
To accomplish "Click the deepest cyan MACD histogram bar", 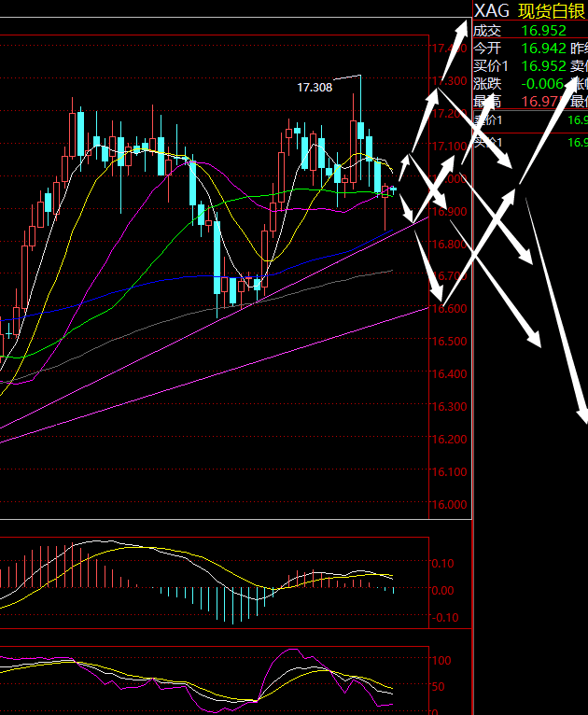I will pyautogui.click(x=233, y=606).
